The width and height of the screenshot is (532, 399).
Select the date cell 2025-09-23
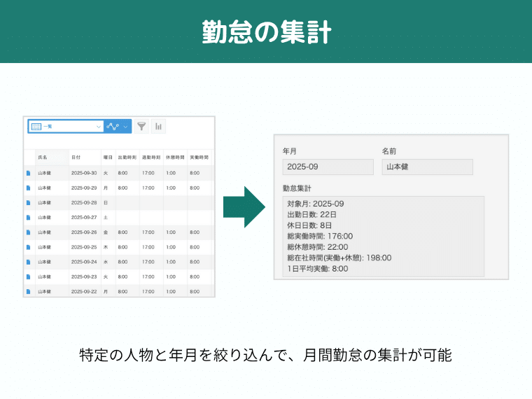pos(84,277)
